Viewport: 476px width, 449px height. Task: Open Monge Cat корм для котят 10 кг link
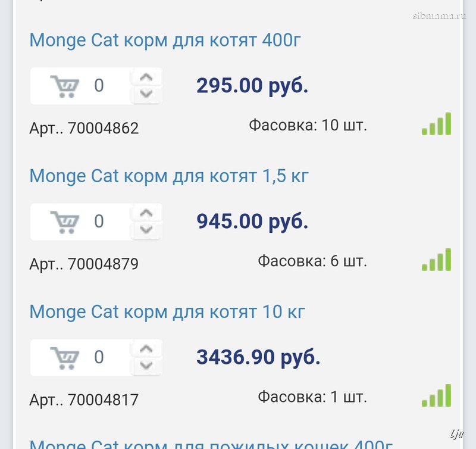coord(167,312)
